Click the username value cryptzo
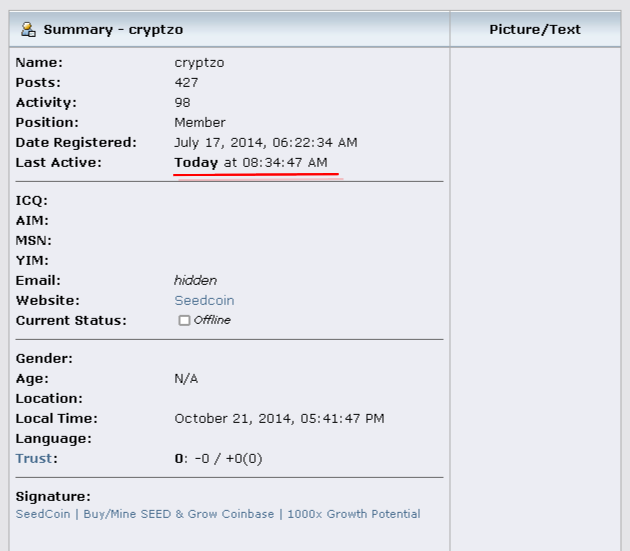The height and width of the screenshot is (551, 630). (x=199, y=63)
